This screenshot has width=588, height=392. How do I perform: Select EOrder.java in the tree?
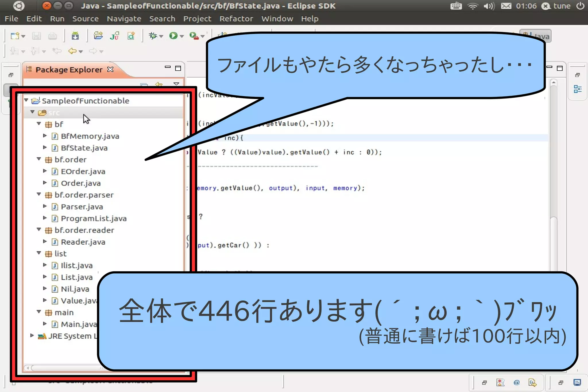coord(83,171)
